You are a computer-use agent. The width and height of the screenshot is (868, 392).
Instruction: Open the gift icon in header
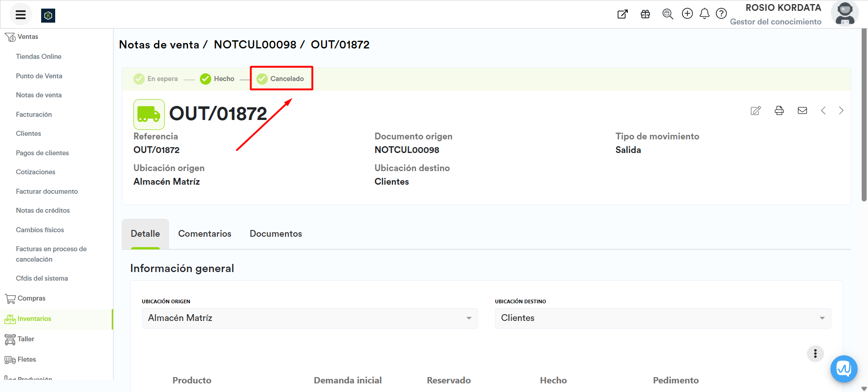coord(645,14)
